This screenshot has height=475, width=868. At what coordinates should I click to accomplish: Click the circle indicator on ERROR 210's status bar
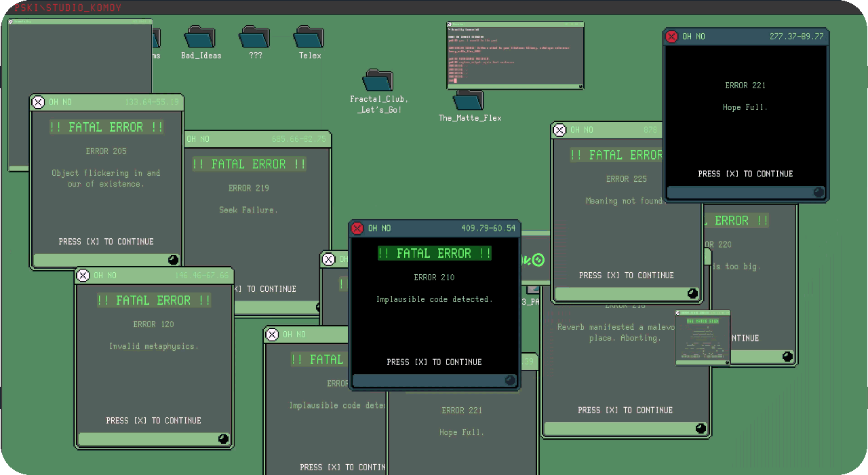pyautogui.click(x=510, y=380)
